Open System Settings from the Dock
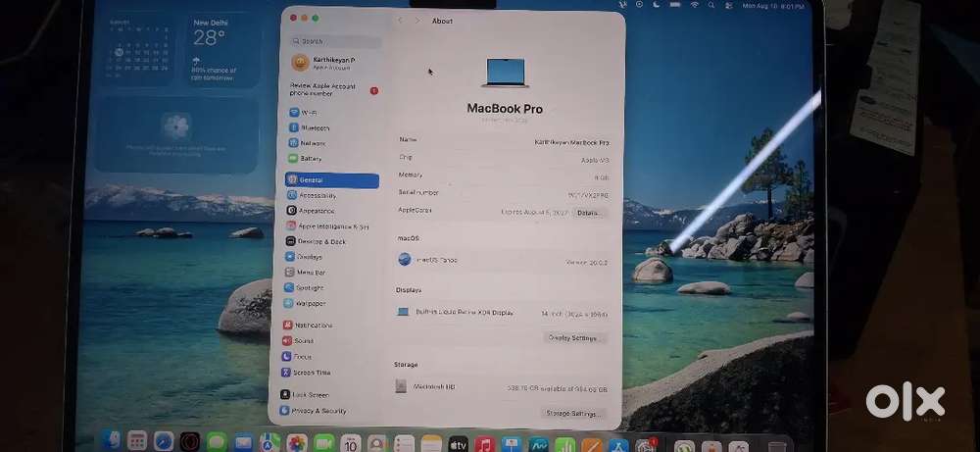The image size is (980, 452). coord(645,447)
